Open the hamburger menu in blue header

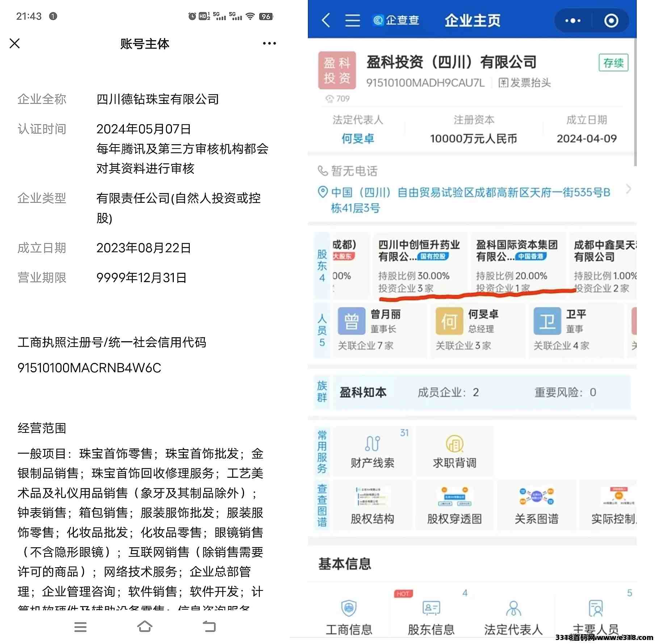[352, 20]
